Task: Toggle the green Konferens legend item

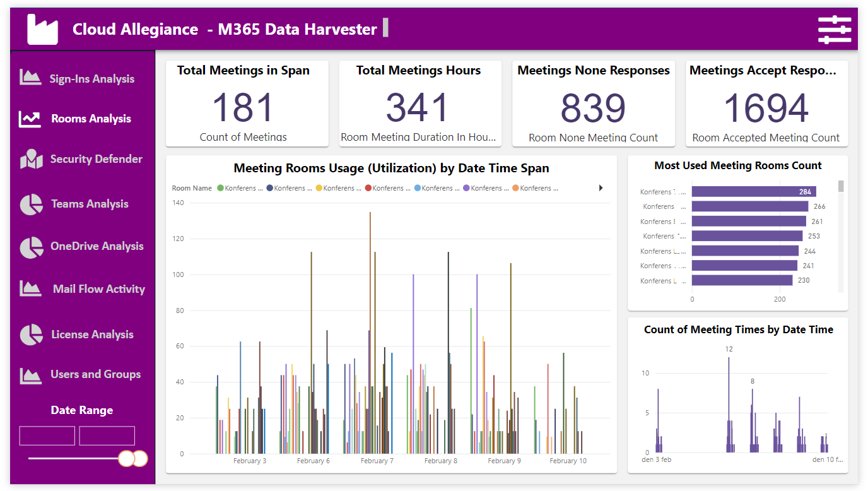Action: pyautogui.click(x=240, y=188)
